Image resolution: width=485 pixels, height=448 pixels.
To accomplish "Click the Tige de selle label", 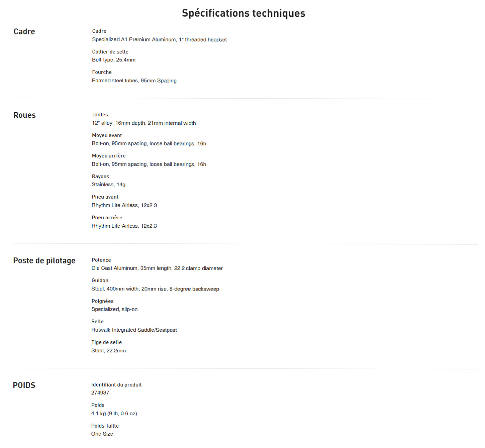I will tap(106, 342).
